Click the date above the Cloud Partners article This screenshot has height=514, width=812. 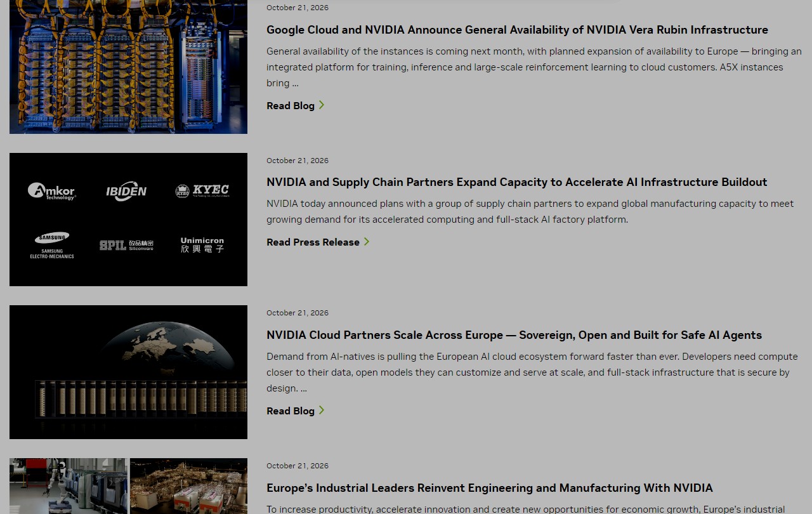click(298, 313)
